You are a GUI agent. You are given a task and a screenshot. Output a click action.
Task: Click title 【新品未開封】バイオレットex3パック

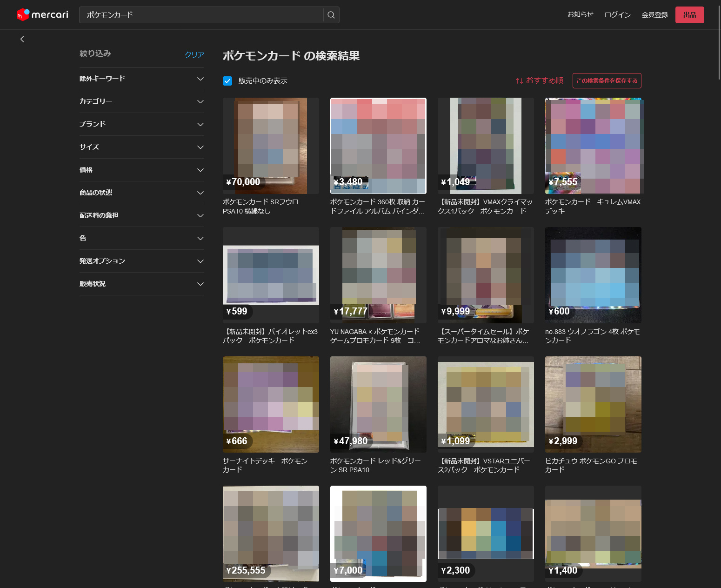point(270,336)
